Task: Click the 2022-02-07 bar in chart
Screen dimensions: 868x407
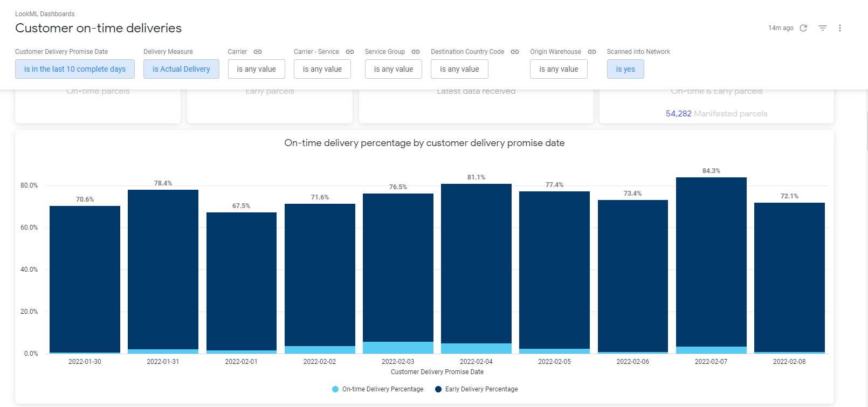Action: pos(711,264)
